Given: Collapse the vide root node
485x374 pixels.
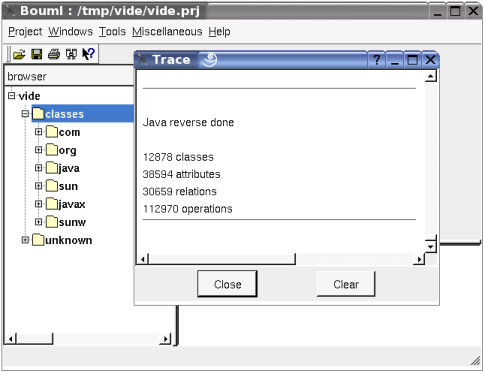Looking at the screenshot, I should (x=12, y=96).
